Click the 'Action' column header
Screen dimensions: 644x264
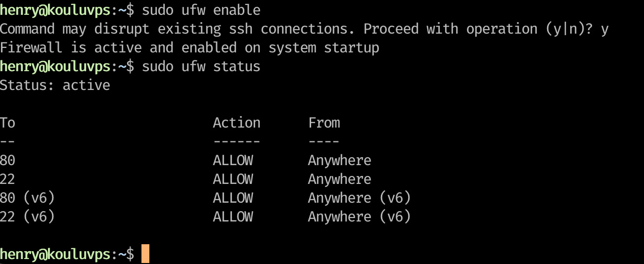[236, 123]
